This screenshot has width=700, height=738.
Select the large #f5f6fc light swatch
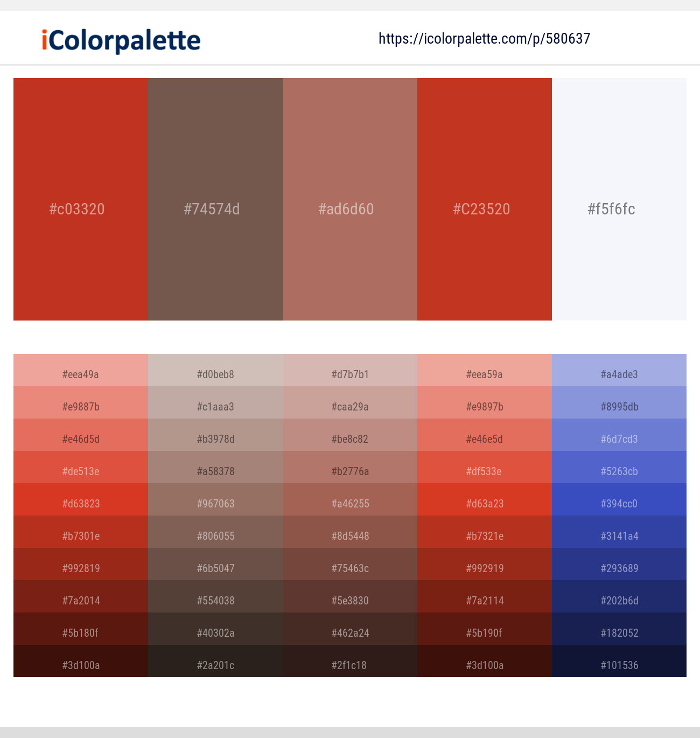pyautogui.click(x=619, y=199)
